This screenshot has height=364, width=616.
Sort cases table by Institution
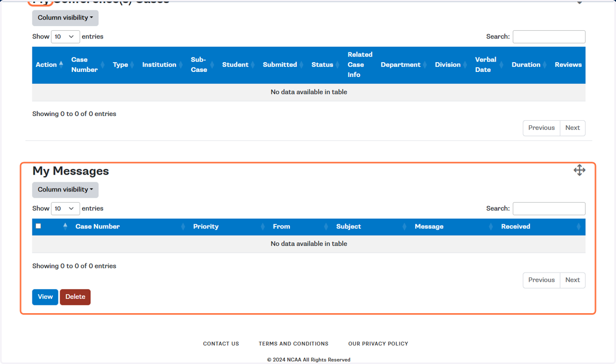click(x=163, y=65)
